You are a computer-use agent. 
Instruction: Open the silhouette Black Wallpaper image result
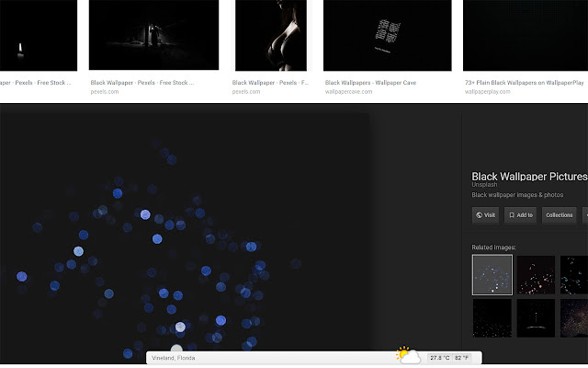pos(273,37)
